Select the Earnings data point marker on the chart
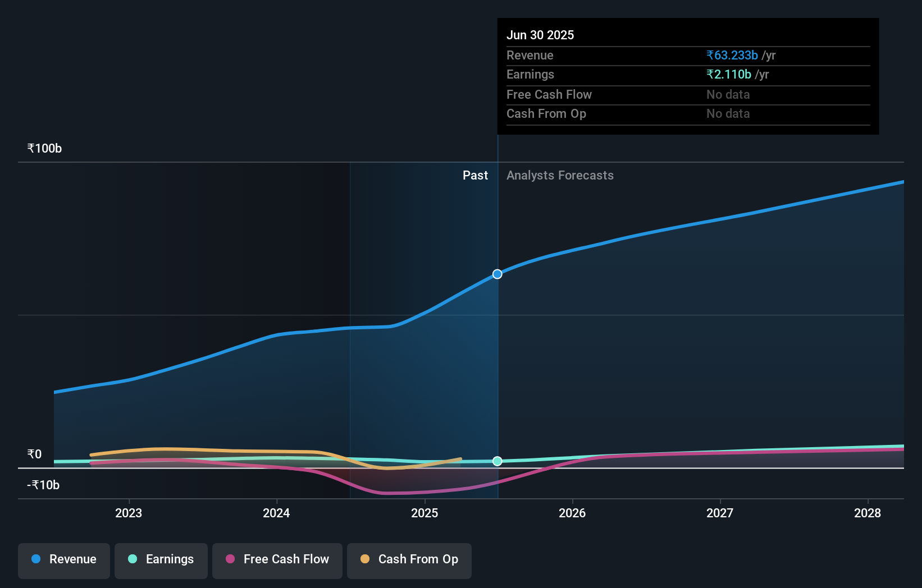This screenshot has width=922, height=588. (x=496, y=461)
